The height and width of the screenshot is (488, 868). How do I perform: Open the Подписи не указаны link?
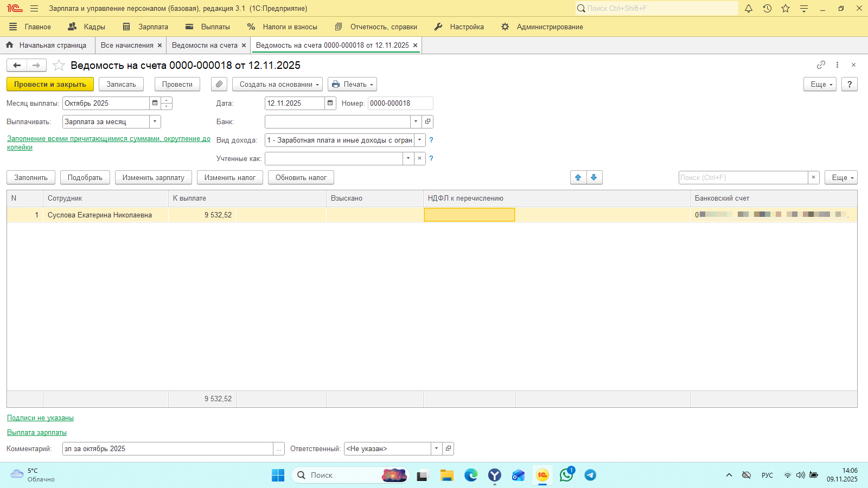point(40,418)
